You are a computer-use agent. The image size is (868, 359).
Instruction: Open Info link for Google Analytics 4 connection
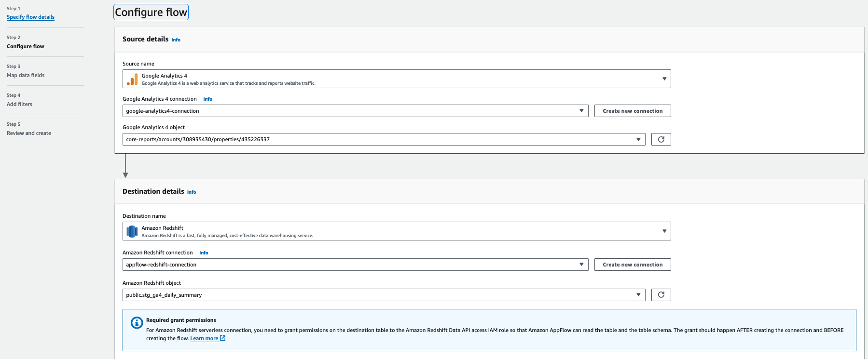(208, 99)
